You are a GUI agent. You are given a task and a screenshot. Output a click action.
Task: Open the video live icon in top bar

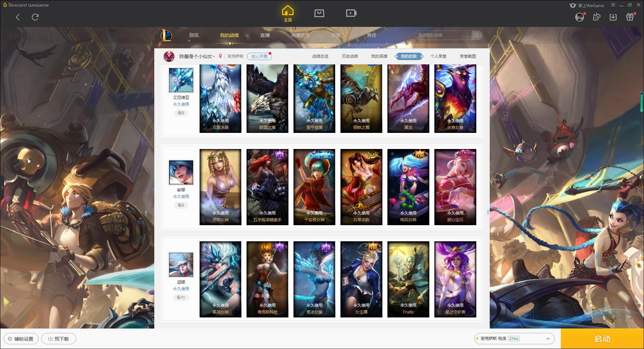(x=351, y=13)
